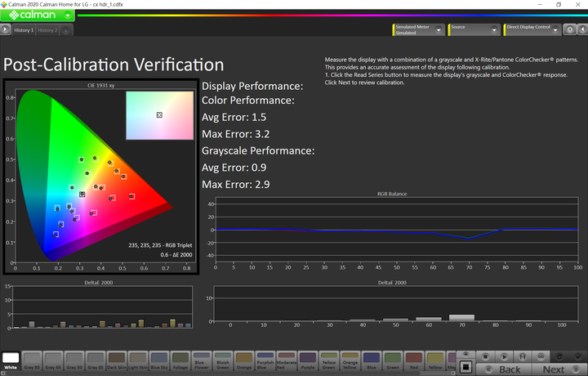
Task: Click the grayscale Avg Error: 0.9 text
Action: coord(234,168)
